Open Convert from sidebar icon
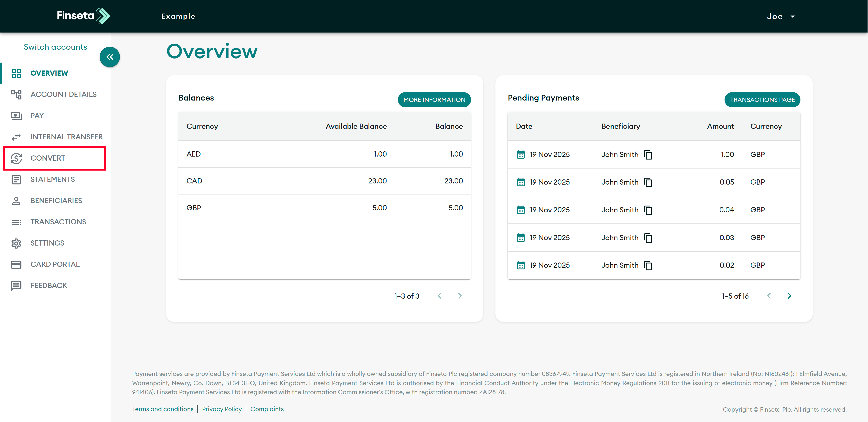Viewport: 868px width, 422px height. [16, 158]
